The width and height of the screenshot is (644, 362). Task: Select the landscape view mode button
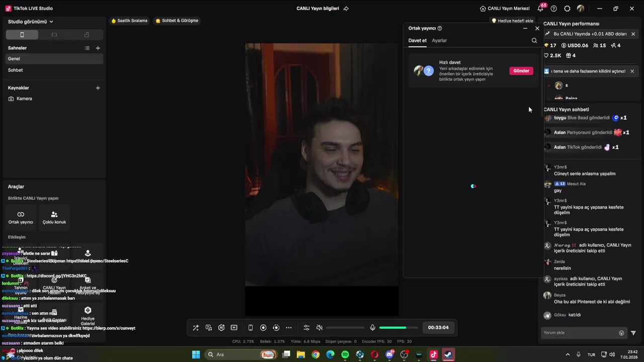click(x=54, y=35)
